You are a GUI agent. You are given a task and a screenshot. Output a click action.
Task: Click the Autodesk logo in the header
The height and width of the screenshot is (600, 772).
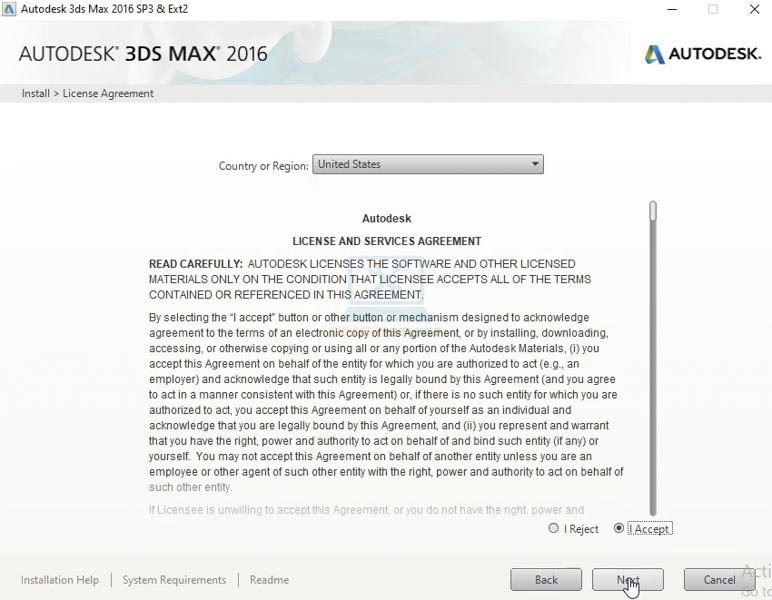[703, 54]
